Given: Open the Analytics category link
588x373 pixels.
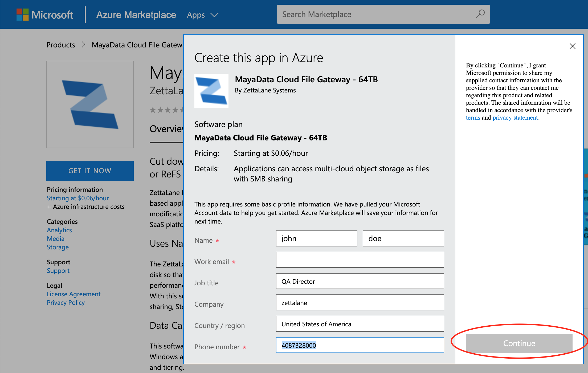Looking at the screenshot, I should [x=59, y=230].
